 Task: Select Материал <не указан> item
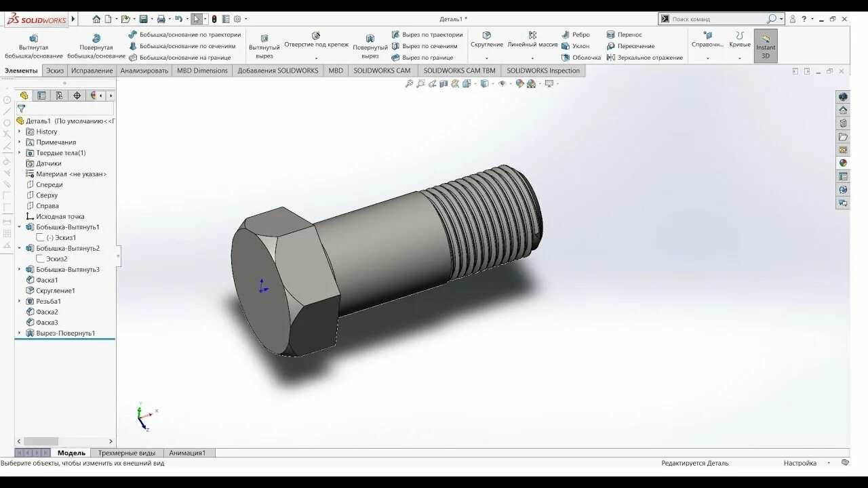[66, 174]
